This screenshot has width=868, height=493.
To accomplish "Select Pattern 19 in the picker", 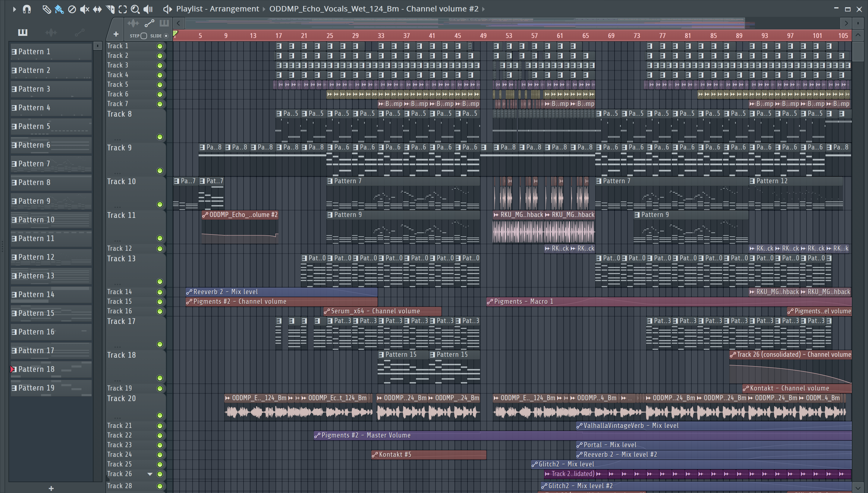I will pyautogui.click(x=51, y=388).
